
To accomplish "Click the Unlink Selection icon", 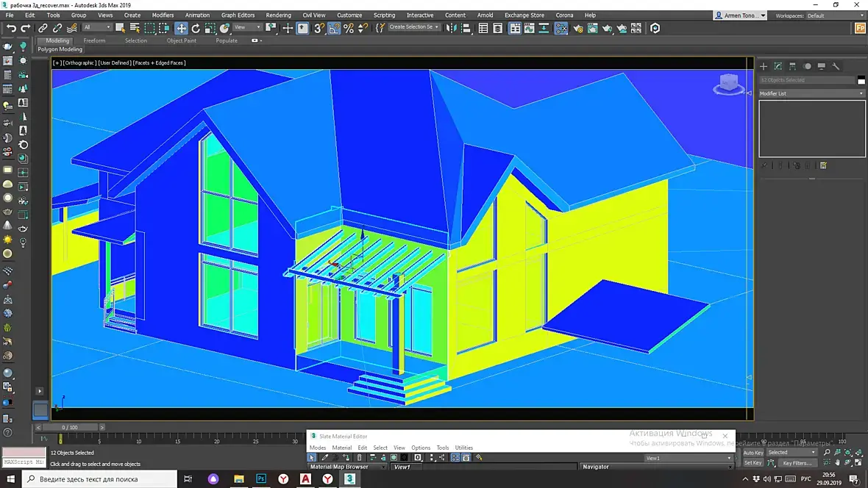I will pos(57,28).
